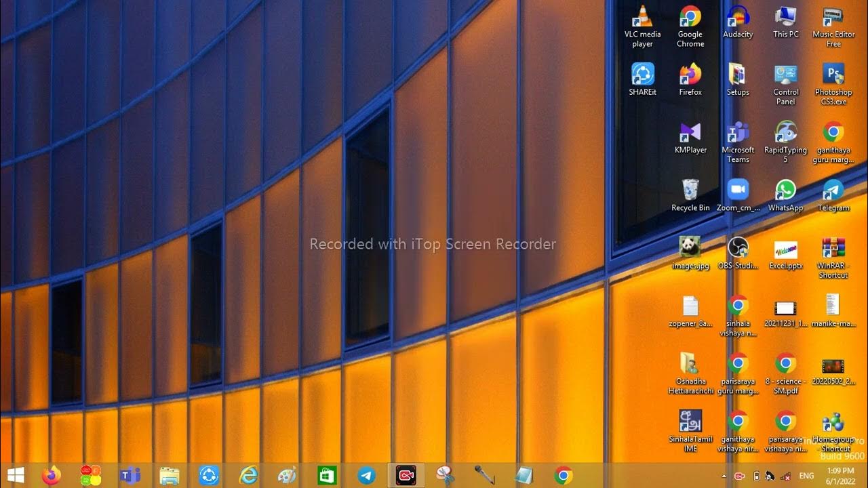Select WhatsApp desktop shortcut
Image resolution: width=868 pixels, height=488 pixels.
pyautogui.click(x=785, y=195)
